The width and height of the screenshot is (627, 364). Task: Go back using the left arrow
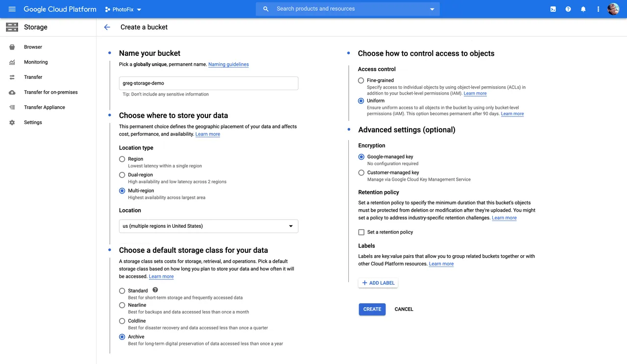pyautogui.click(x=107, y=27)
